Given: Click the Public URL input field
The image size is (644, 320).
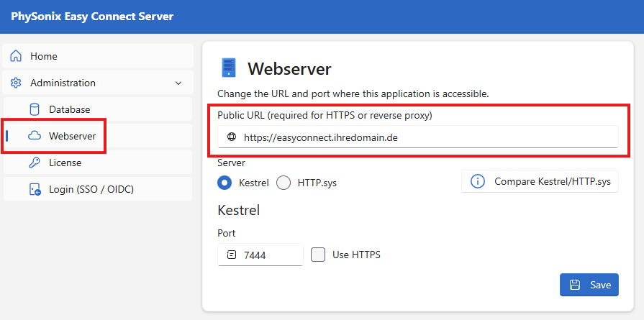Looking at the screenshot, I should 417,137.
